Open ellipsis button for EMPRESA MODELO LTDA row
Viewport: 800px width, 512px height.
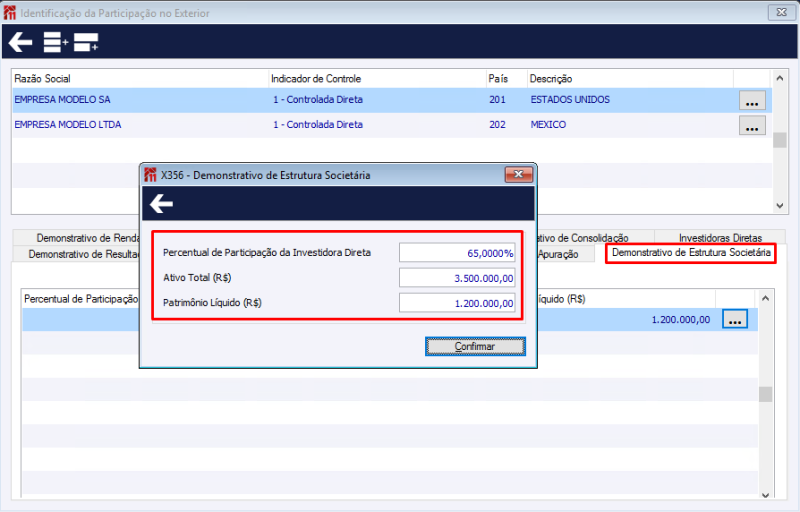pos(752,125)
